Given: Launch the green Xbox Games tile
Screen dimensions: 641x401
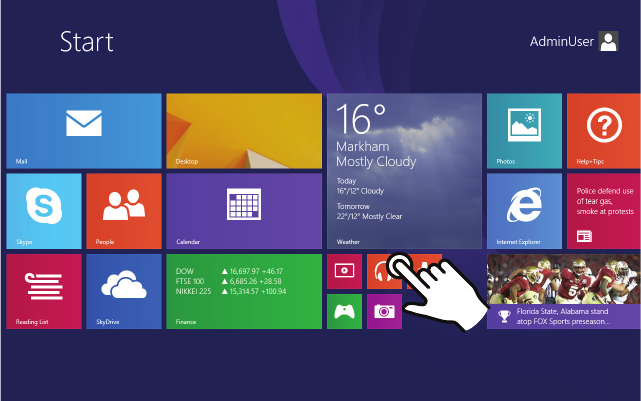Looking at the screenshot, I should (x=344, y=311).
